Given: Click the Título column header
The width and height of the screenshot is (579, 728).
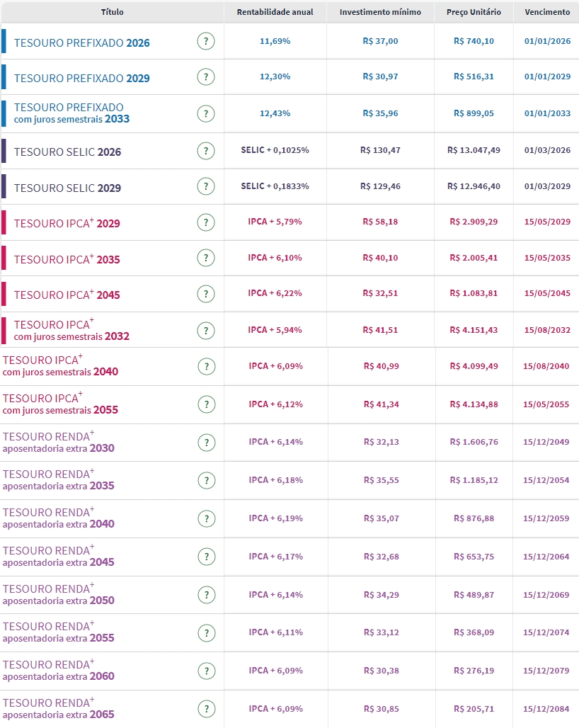Looking at the screenshot, I should 113,12.
